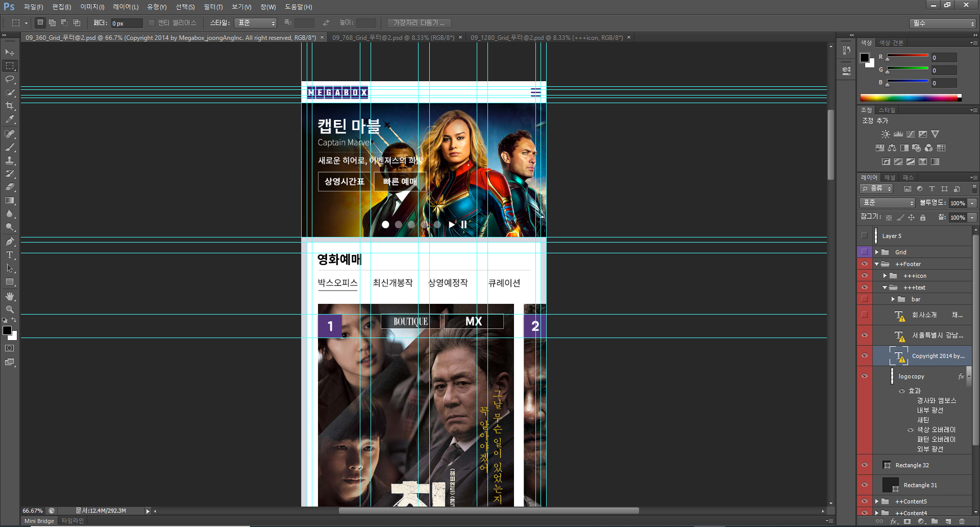Show the Layer 5 layer
Screen dimensions: 980x527
pyautogui.click(x=865, y=236)
